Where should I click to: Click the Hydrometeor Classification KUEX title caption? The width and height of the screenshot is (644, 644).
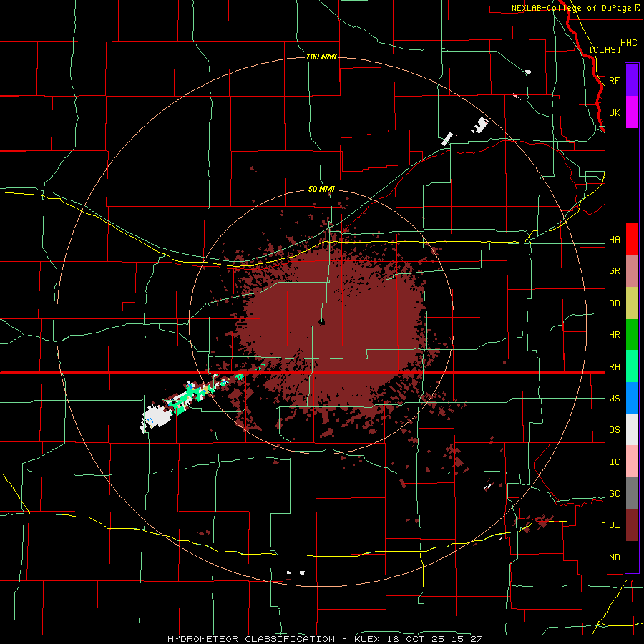click(x=325, y=639)
